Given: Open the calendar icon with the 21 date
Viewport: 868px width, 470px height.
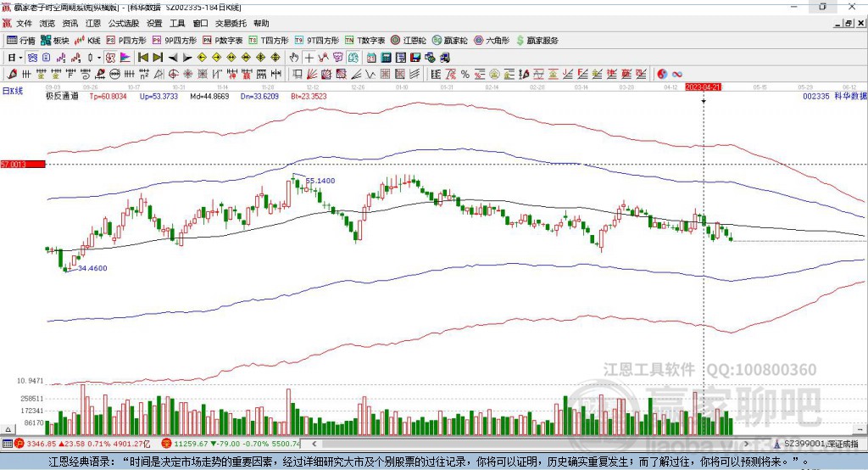Looking at the screenshot, I should click(371, 58).
